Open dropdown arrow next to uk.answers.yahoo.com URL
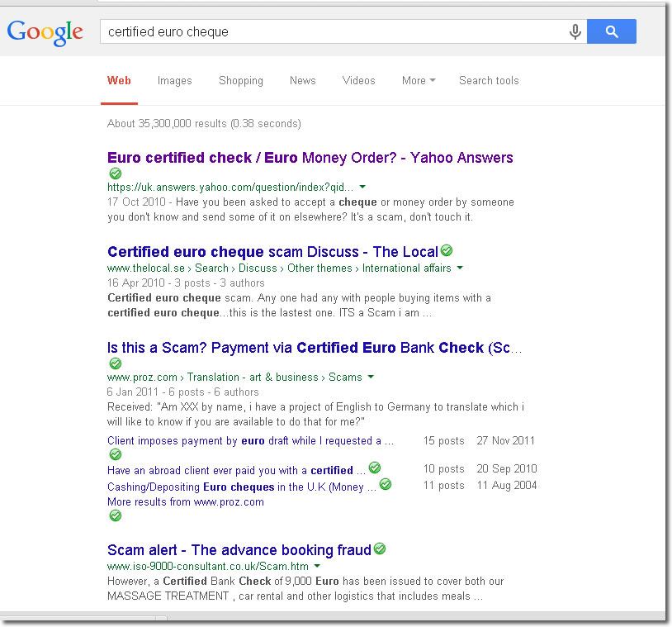Viewport: 672px width, 627px height. 362,188
